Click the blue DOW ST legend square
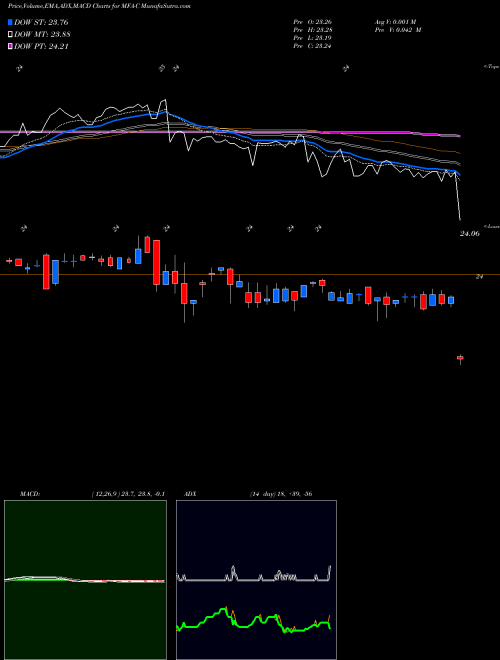Image resolution: width=500 pixels, height=660 pixels. tap(10, 22)
